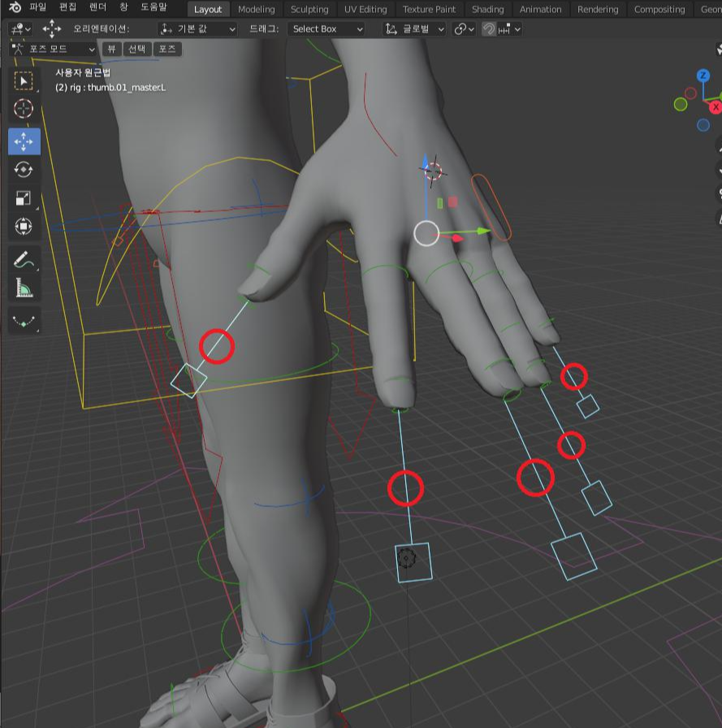722x728 pixels.
Task: Open the pivot point dropdown
Action: [x=464, y=29]
